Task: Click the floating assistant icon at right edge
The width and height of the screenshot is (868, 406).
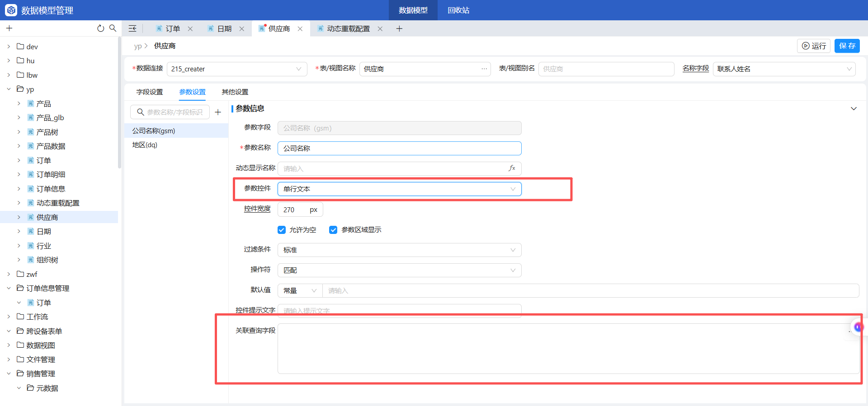Action: pyautogui.click(x=858, y=327)
